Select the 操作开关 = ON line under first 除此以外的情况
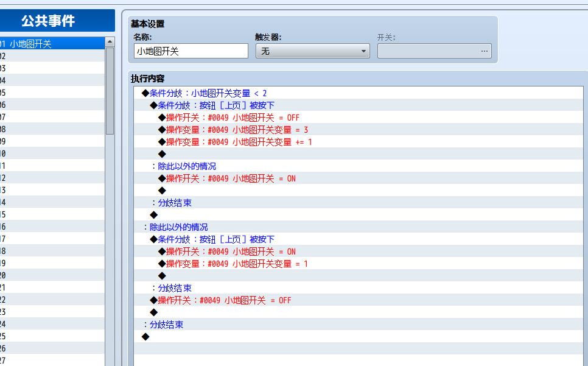 point(358,178)
